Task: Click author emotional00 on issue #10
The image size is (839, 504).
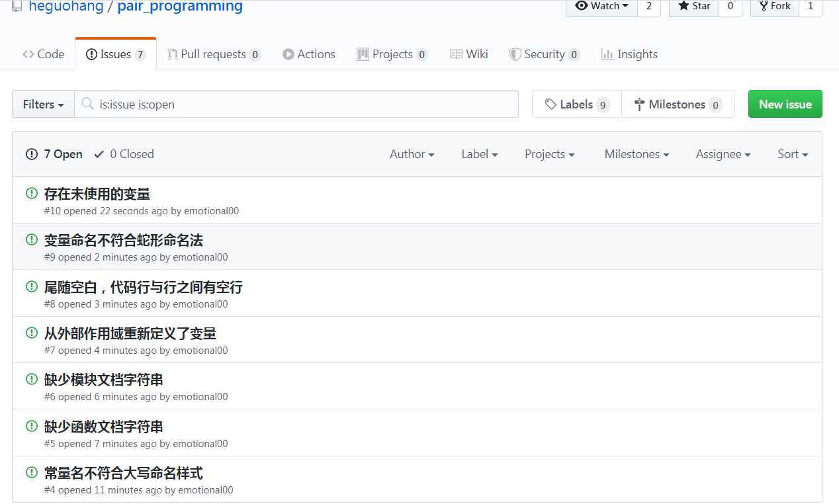Action: (212, 211)
